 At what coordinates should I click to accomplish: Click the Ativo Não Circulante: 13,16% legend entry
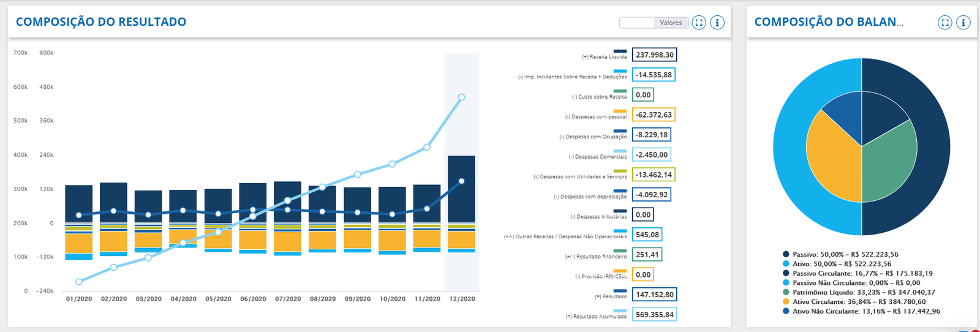pos(861,311)
